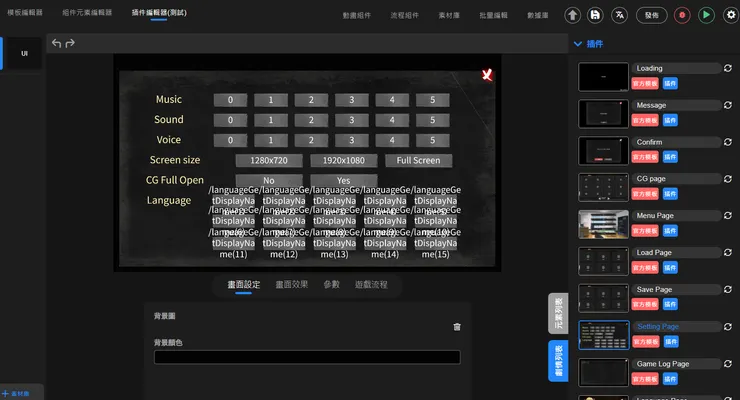Click the save disk icon
Image resolution: width=740 pixels, height=400 pixels.
click(595, 15)
